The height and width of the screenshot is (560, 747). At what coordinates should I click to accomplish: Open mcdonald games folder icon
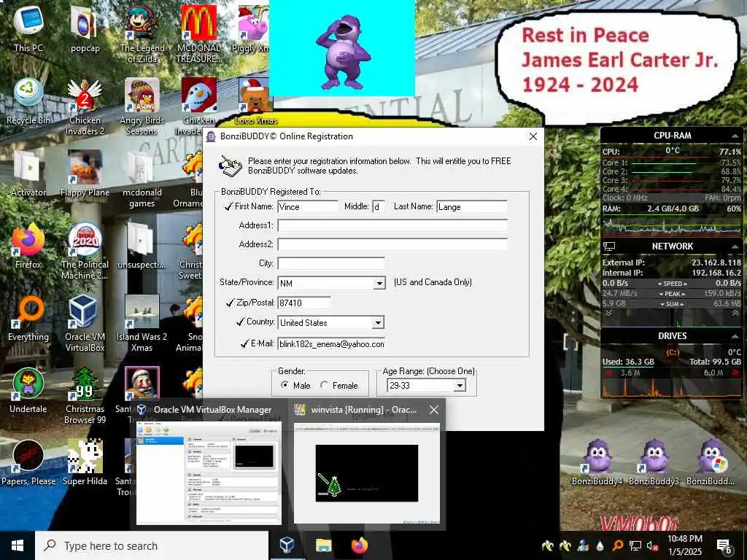point(142,179)
